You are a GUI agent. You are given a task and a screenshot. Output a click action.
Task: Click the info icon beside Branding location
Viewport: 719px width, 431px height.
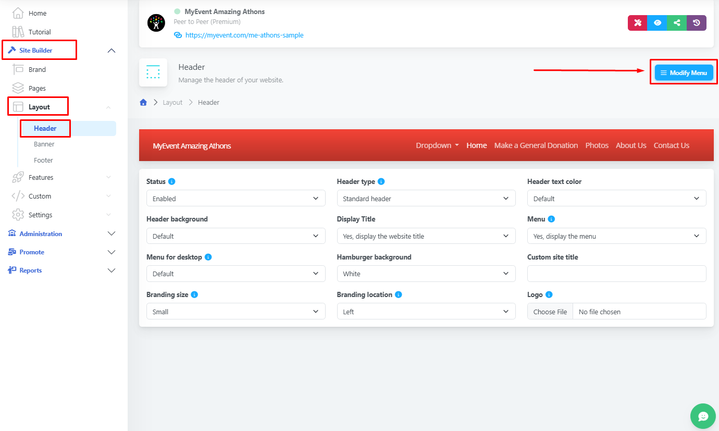399,295
